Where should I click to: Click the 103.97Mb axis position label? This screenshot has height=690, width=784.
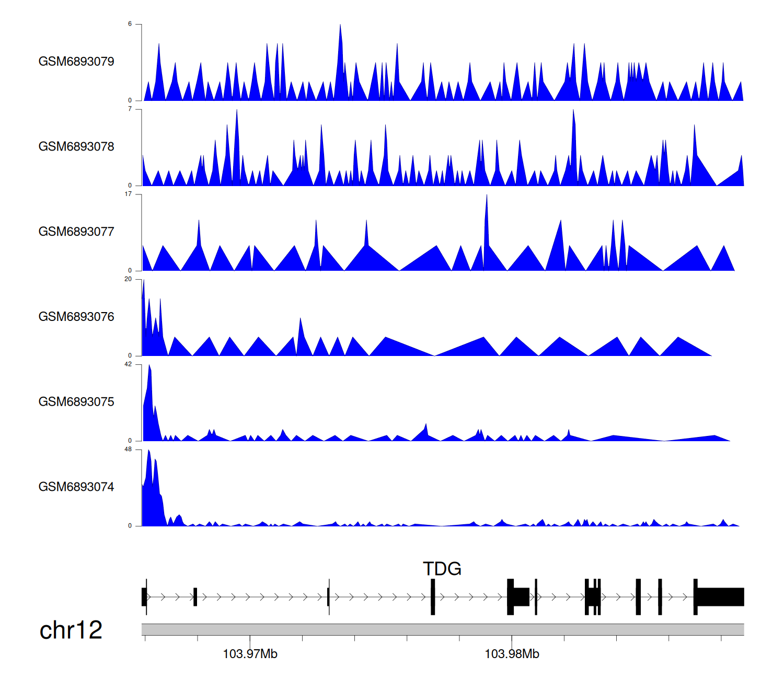(250, 654)
